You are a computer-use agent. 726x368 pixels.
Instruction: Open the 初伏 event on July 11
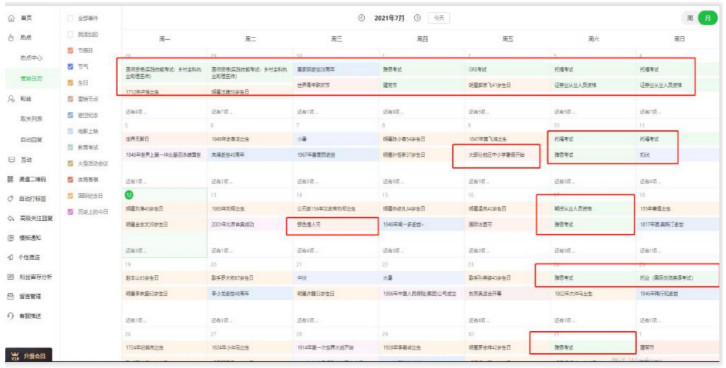679,155
